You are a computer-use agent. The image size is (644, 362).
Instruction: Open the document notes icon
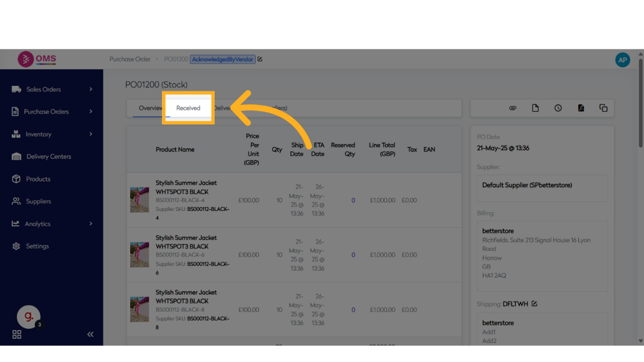(x=535, y=108)
